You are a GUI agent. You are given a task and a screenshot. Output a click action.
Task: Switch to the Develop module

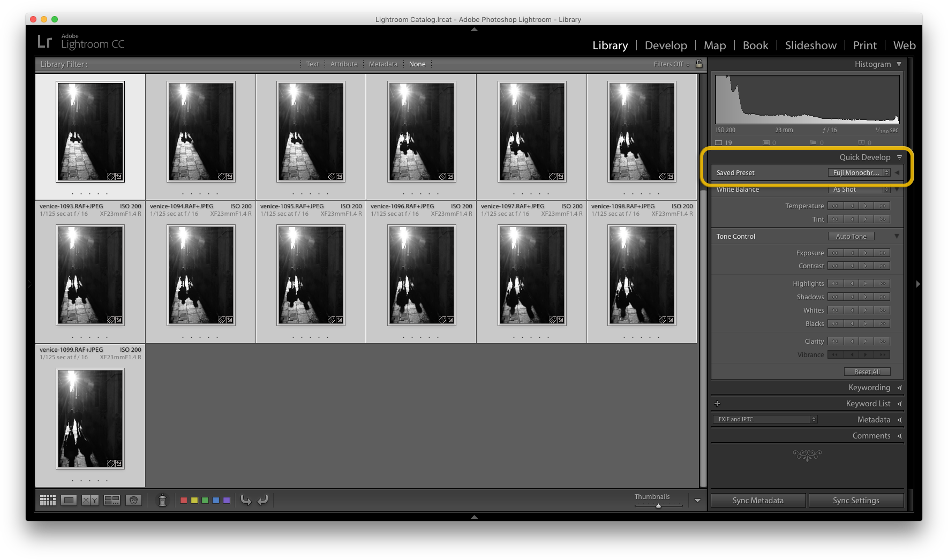point(665,46)
